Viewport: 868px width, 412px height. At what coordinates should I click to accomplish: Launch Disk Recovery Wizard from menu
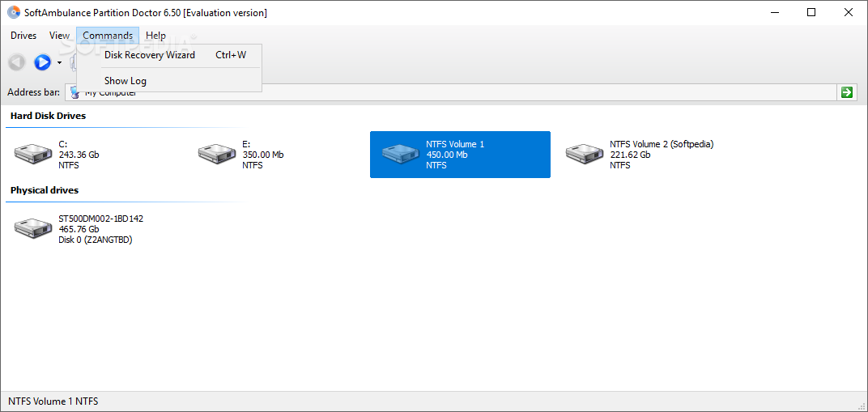pyautogui.click(x=169, y=55)
